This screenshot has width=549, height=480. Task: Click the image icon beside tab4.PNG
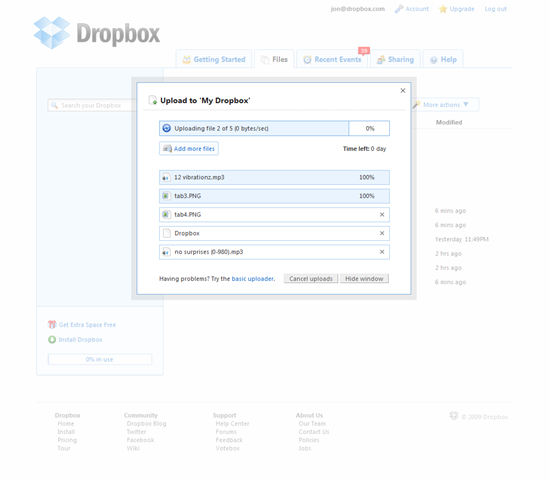(x=166, y=215)
